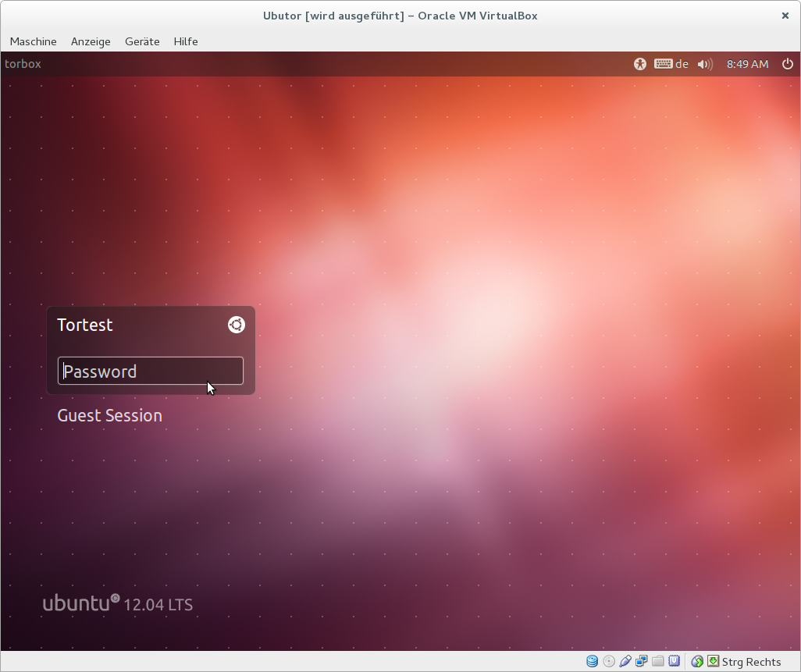Select the Tortest user name
Image resolution: width=801 pixels, height=672 pixels.
click(x=85, y=325)
